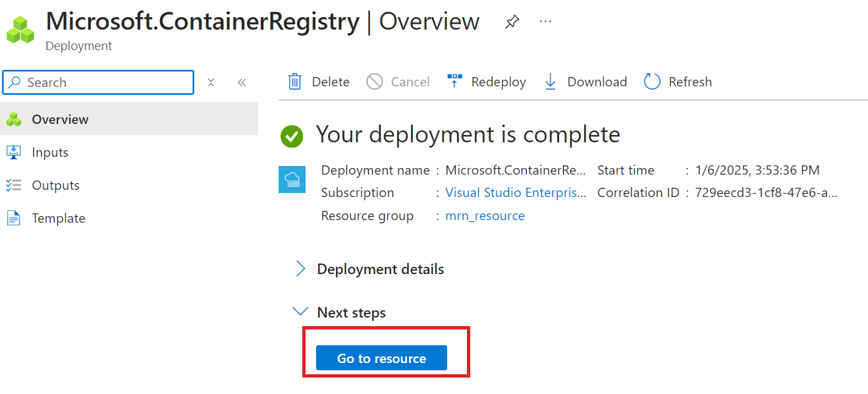This screenshot has width=868, height=394.
Task: Click the Redeploy icon
Action: 454,82
